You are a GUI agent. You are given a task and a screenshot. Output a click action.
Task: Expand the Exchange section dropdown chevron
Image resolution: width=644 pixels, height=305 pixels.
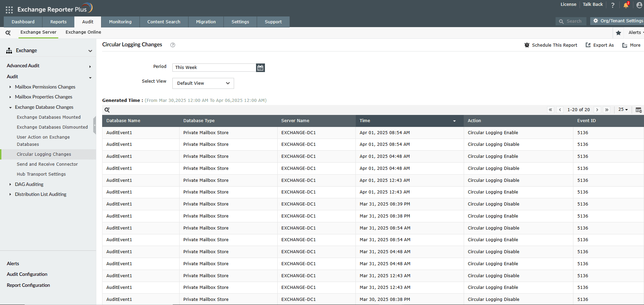click(90, 51)
